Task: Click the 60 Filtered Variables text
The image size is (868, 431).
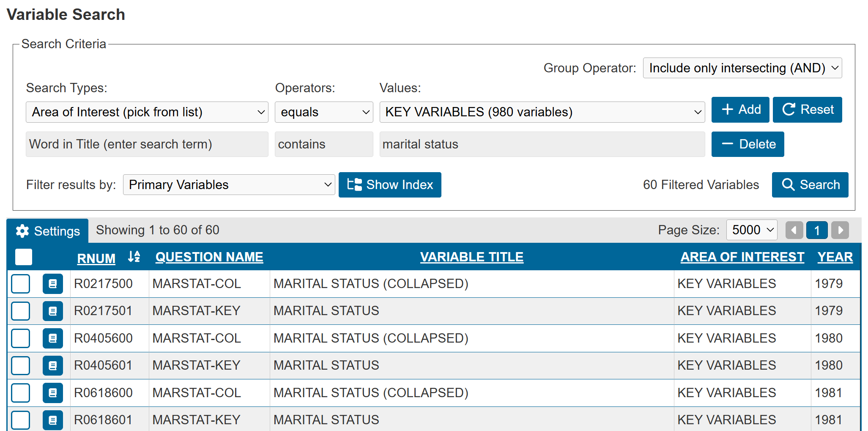Action: pos(701,185)
